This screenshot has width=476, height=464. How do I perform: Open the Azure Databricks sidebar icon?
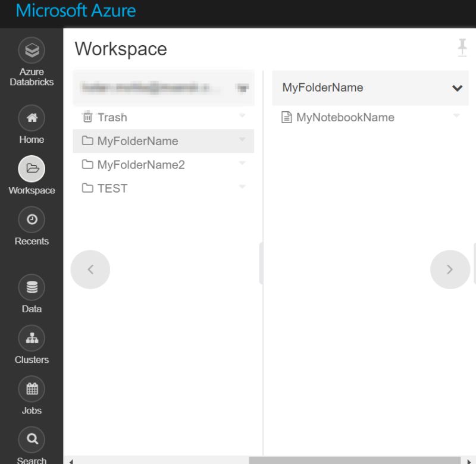click(32, 51)
